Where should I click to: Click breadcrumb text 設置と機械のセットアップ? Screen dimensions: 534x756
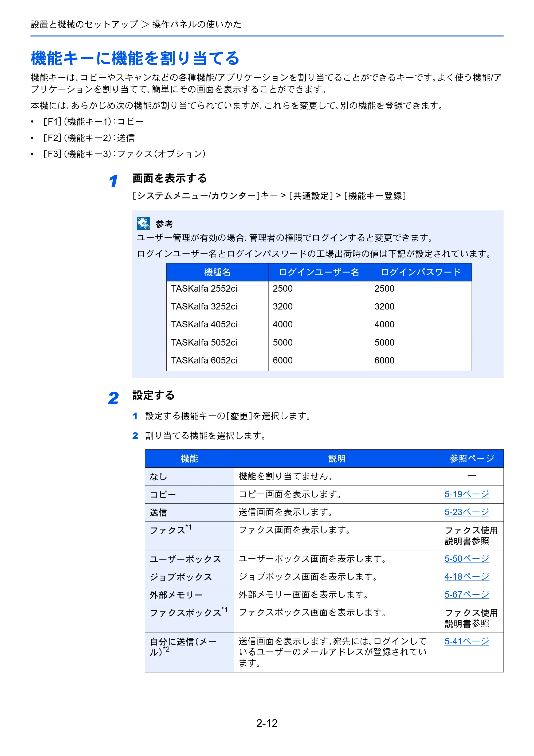coord(84,24)
